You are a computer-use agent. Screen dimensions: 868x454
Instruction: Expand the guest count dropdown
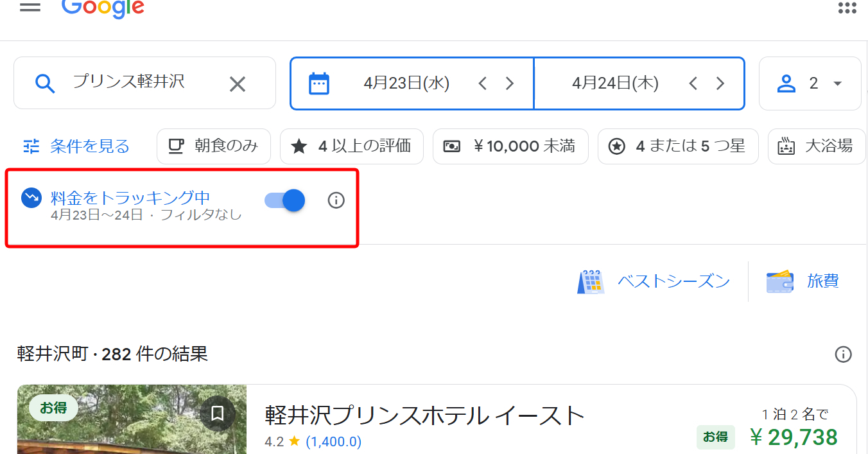(x=810, y=83)
